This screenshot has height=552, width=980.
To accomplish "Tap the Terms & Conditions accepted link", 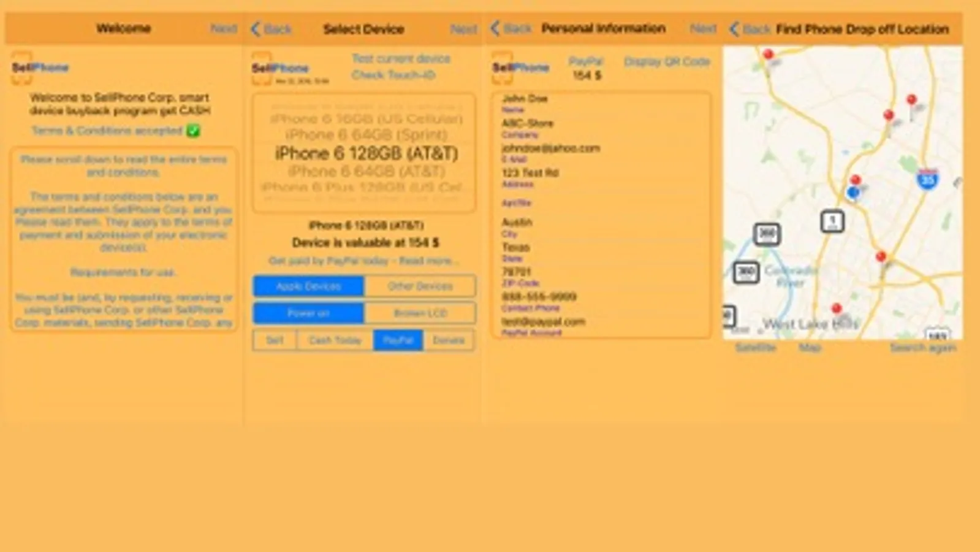I will (107, 131).
